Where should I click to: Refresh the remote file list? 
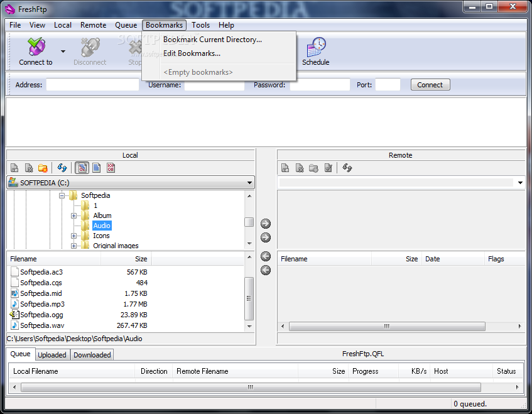[347, 168]
